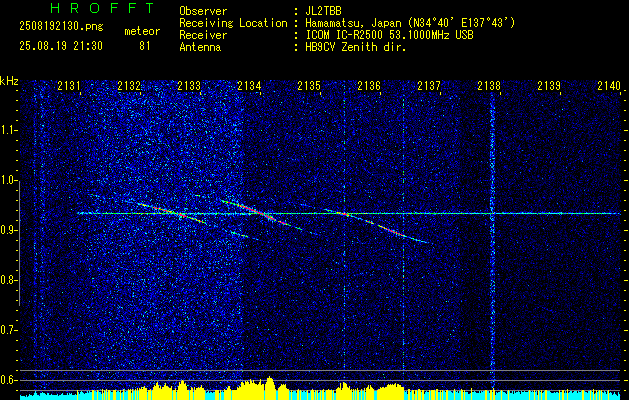The width and height of the screenshot is (629, 400).
Task: Click the date stamp 25.08.19 21:30
Action: tap(61, 46)
